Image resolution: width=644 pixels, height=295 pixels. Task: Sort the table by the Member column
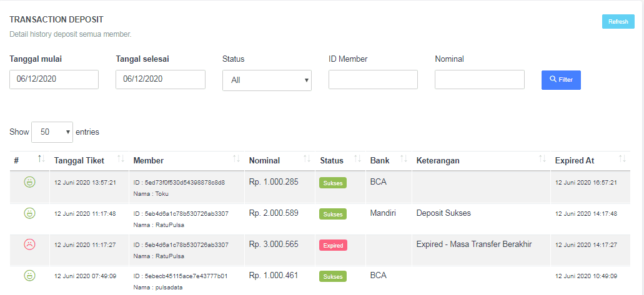coord(236,160)
